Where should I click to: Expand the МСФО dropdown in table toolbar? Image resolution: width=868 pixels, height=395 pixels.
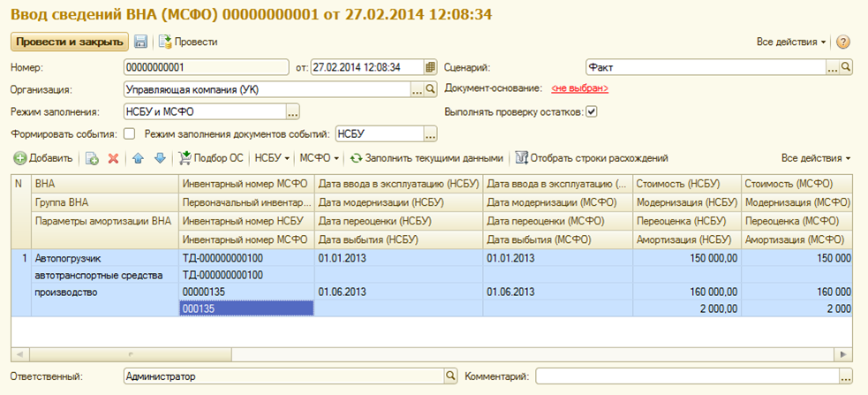point(319,158)
